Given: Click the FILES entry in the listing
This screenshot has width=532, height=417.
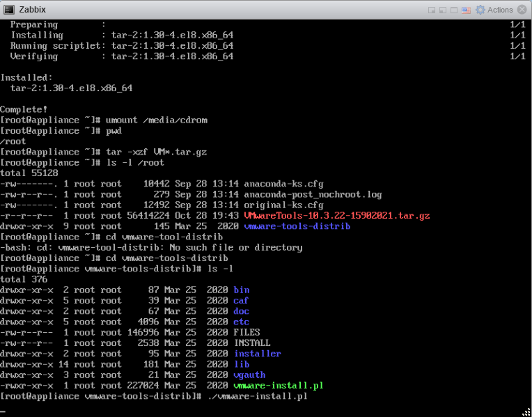Looking at the screenshot, I should pyautogui.click(x=247, y=332).
